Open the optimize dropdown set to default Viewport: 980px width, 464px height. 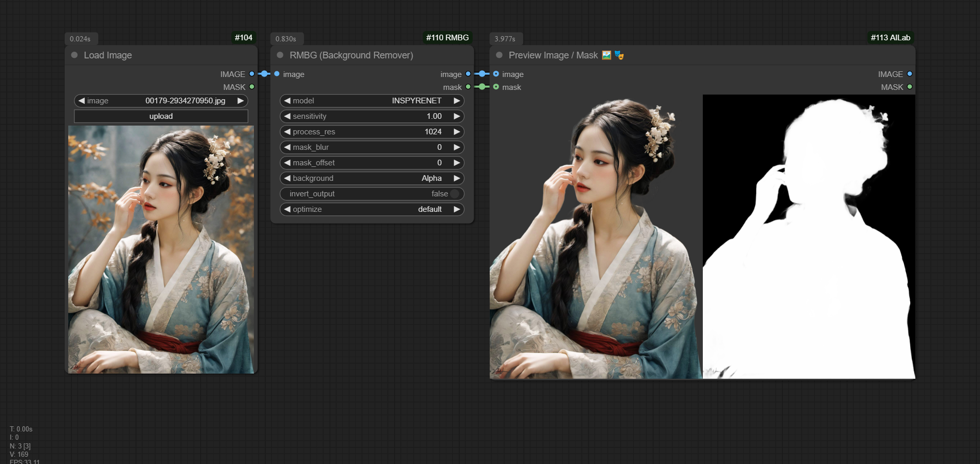372,209
